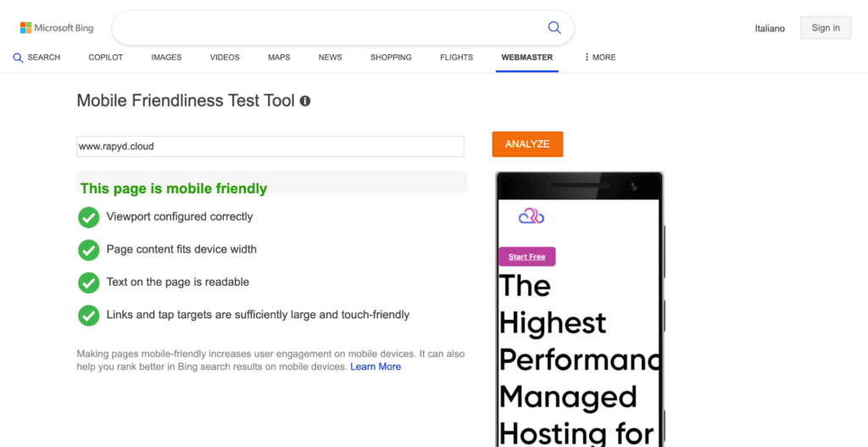Open the SEARCH tab

tap(36, 57)
